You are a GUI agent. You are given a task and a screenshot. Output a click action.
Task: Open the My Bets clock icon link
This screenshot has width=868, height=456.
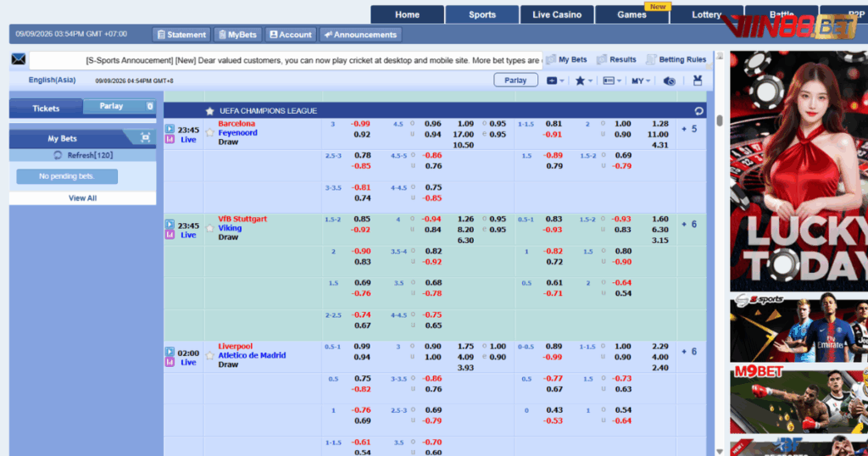(551, 59)
